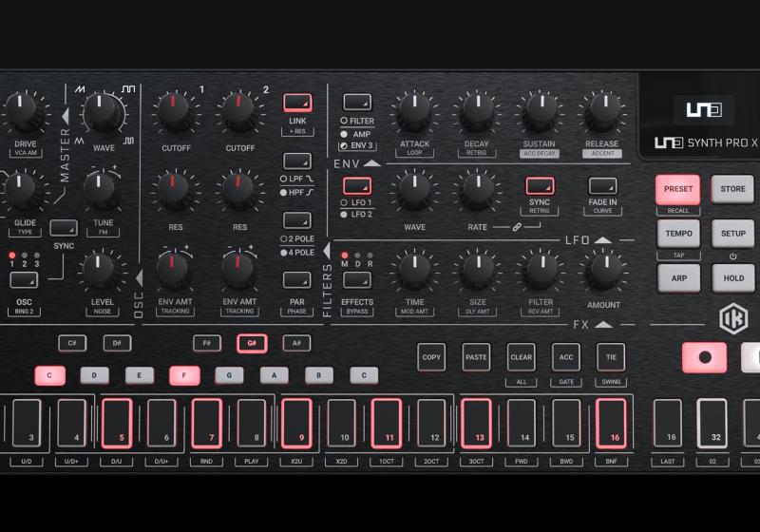Toggle the PAR phase button
Screen dimensions: 760x532
(297, 280)
